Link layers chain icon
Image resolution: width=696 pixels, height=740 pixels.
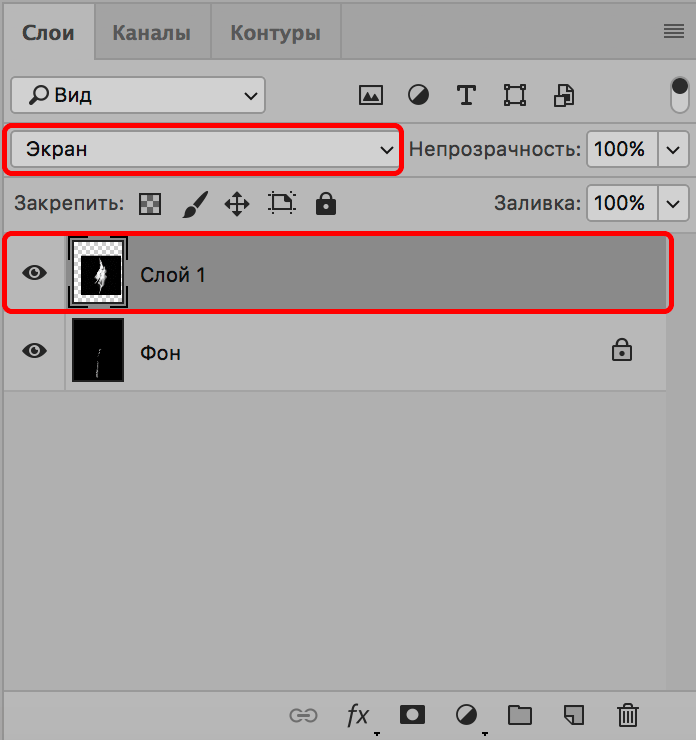[303, 715]
